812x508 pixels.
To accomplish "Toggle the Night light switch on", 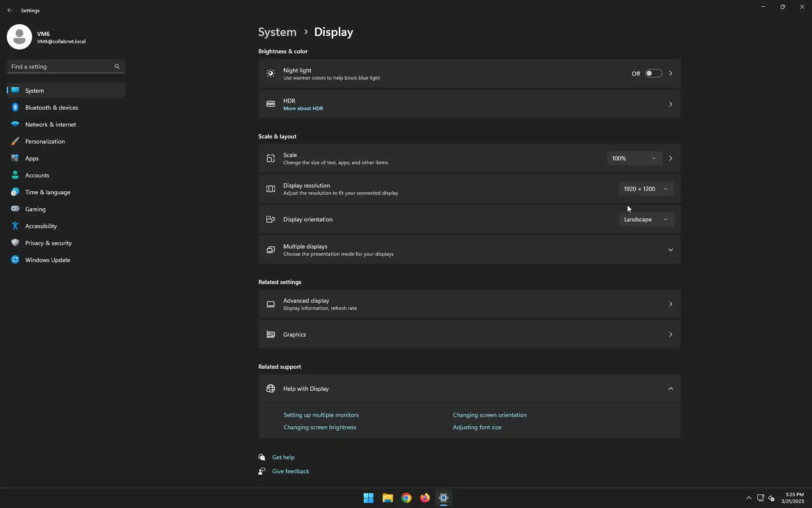I will pos(653,74).
